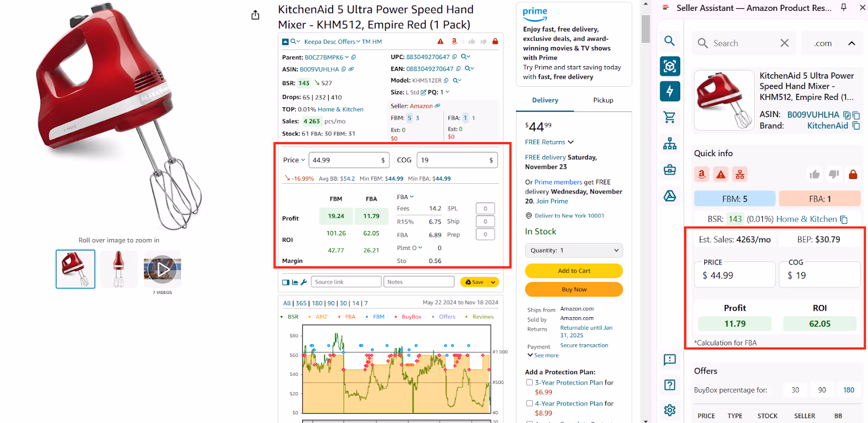Click the Add to Cart button
868x423 pixels.
click(574, 271)
